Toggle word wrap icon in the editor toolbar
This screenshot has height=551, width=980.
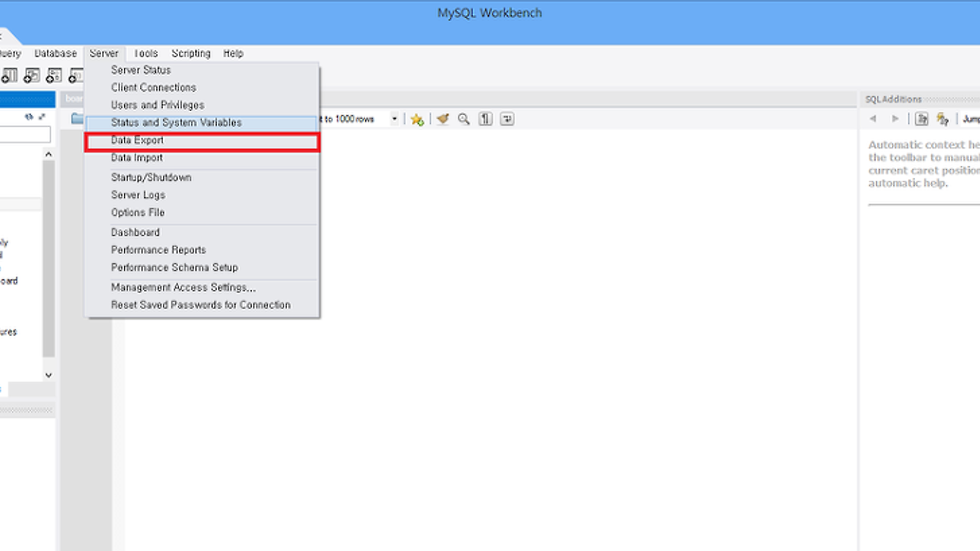tap(507, 119)
